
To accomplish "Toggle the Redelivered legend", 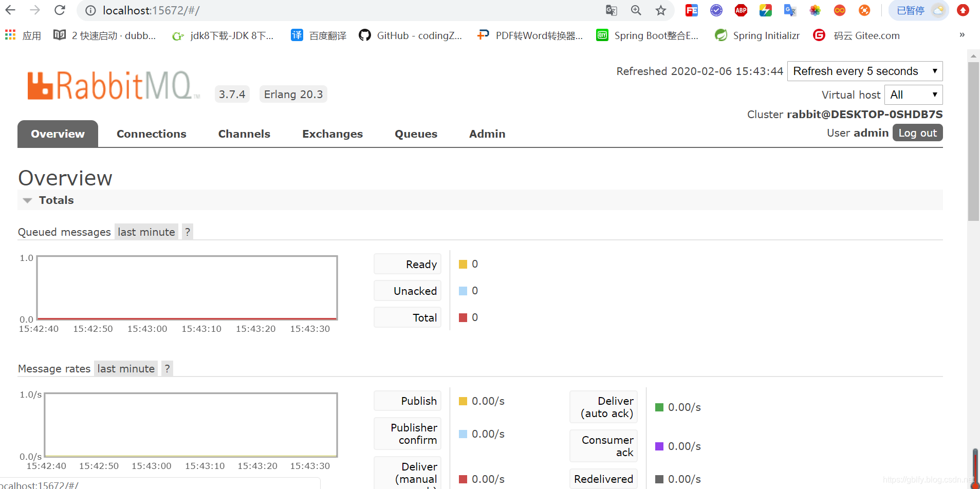I will pos(603,479).
